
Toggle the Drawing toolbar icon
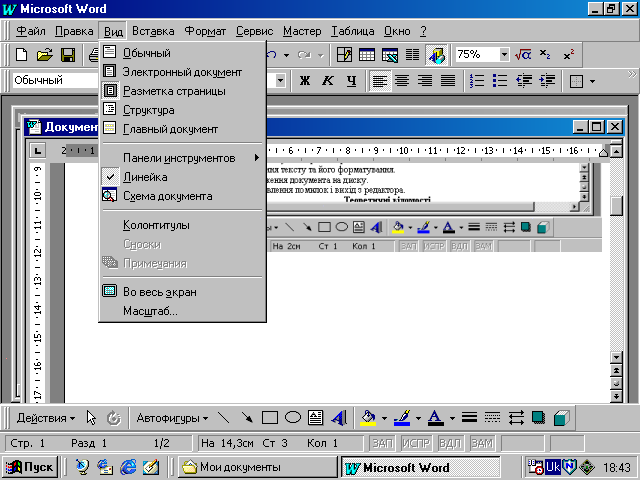[436, 55]
